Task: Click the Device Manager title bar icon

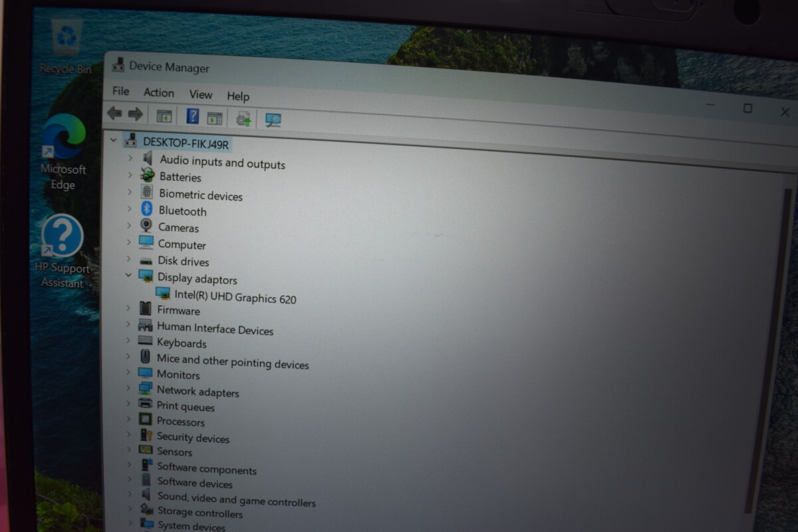Action: pyautogui.click(x=118, y=64)
